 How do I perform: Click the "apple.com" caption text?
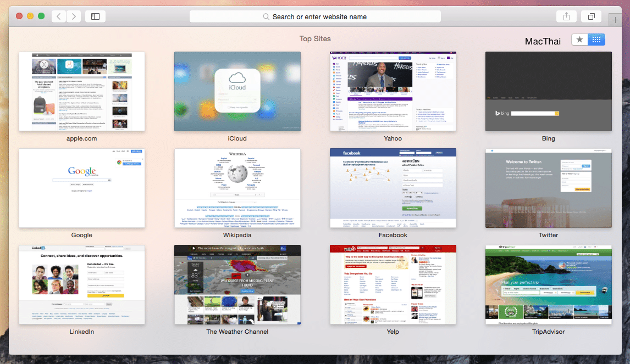[81, 138]
